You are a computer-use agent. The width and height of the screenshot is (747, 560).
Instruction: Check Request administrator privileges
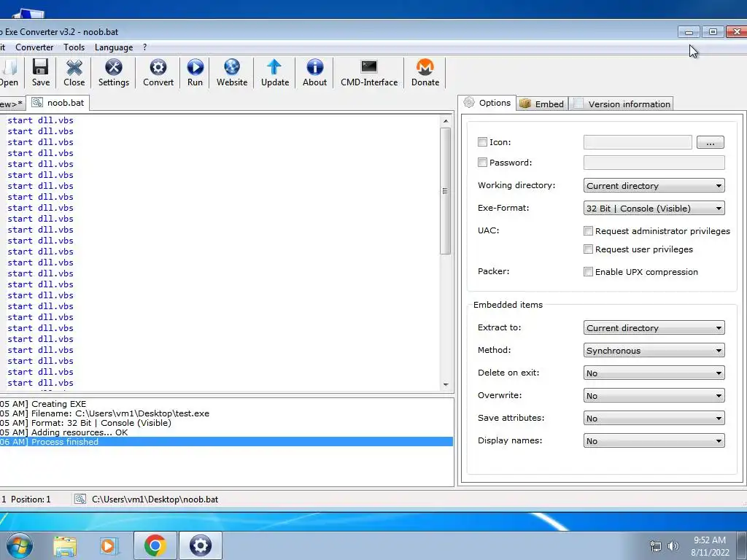pyautogui.click(x=589, y=231)
